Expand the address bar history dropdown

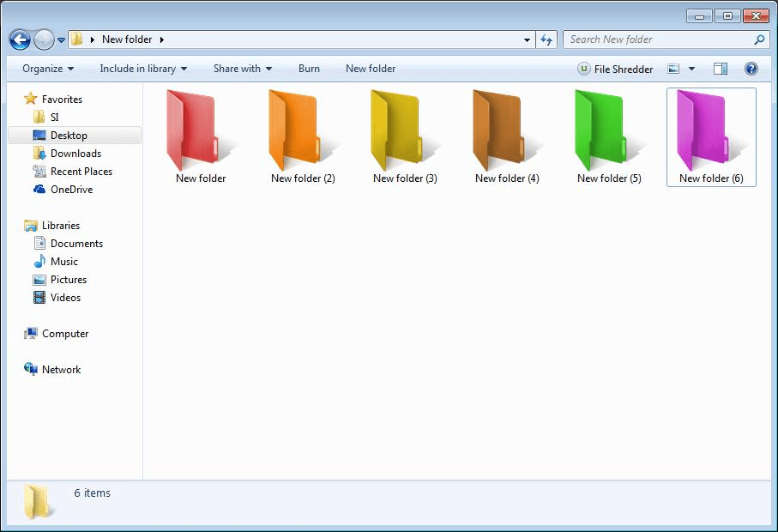pos(527,39)
